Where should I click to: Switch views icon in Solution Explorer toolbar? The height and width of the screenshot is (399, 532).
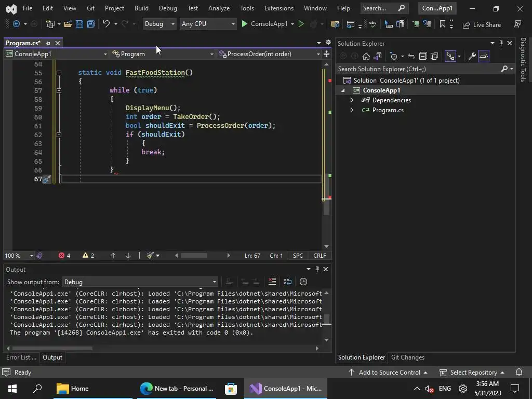pyautogui.click(x=378, y=56)
